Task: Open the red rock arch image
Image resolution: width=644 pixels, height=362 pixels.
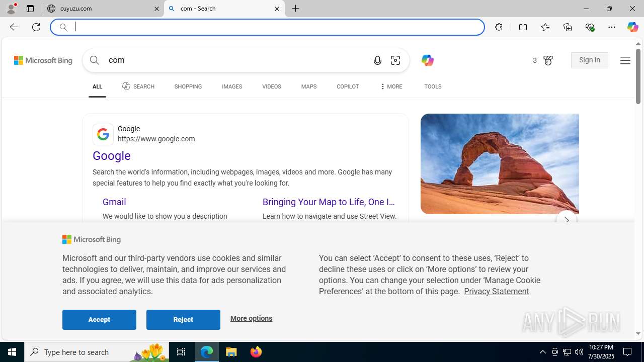Action: point(500,164)
